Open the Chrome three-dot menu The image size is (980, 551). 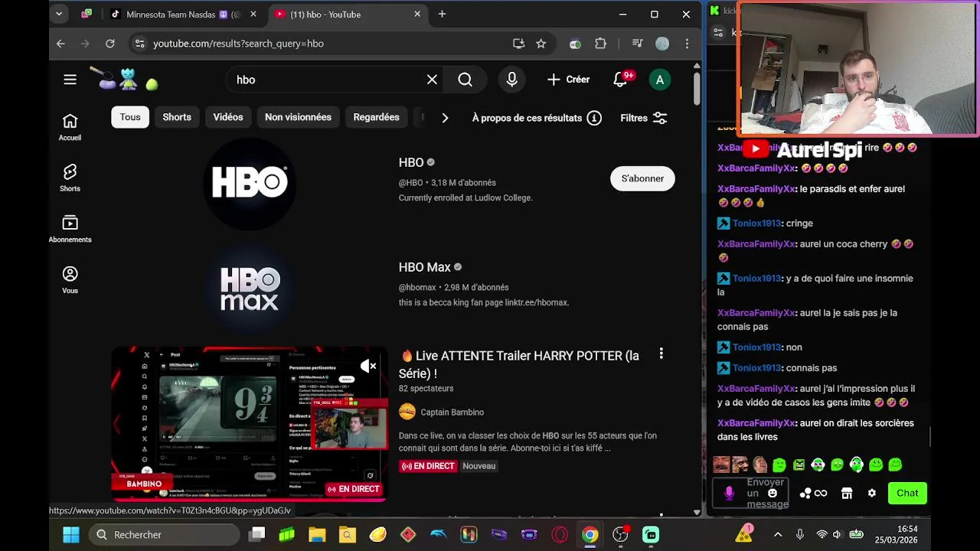[688, 44]
